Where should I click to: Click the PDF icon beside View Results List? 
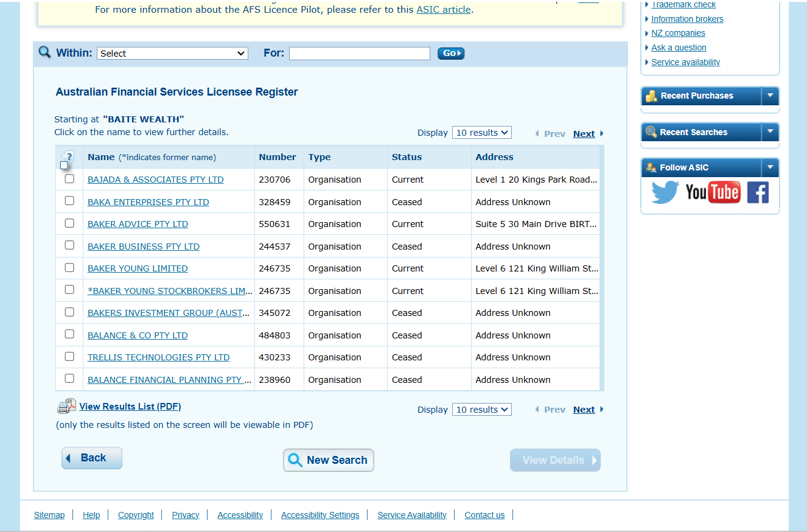tap(66, 407)
